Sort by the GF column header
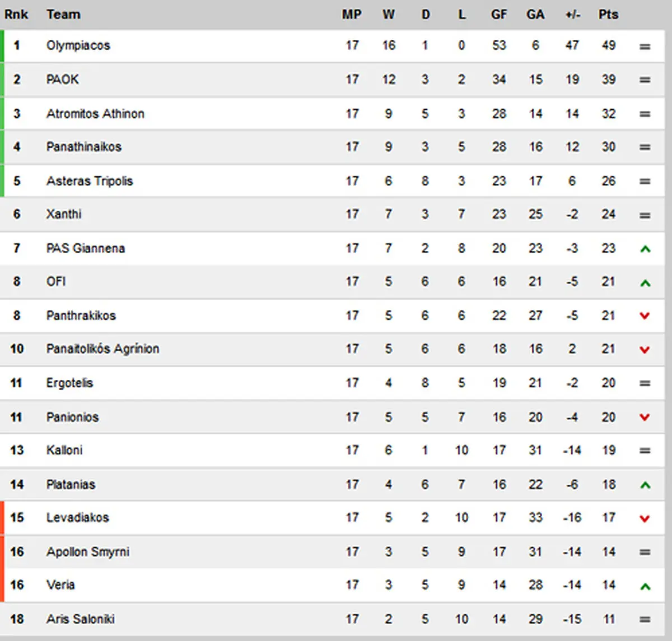Viewport: 672px width, 641px height. (x=499, y=15)
